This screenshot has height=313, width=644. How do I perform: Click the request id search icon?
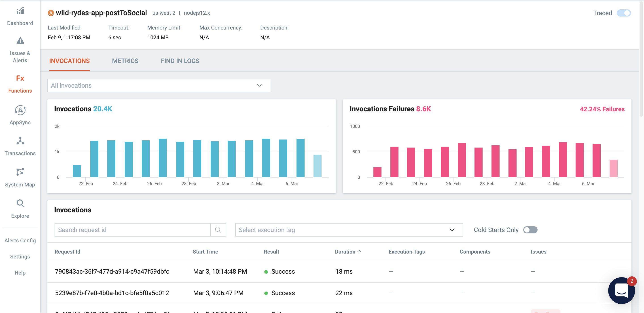[218, 230]
